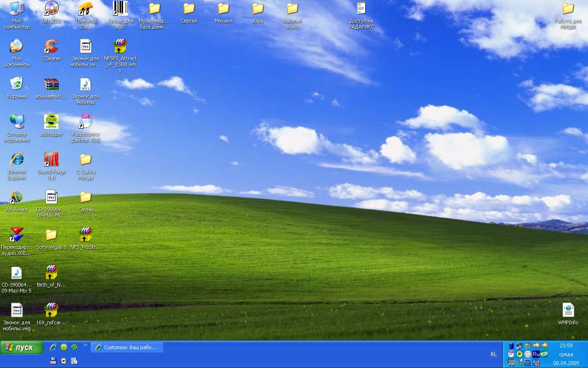Launch the CCleaner shortcut
This screenshot has width=588, height=368.
(x=51, y=50)
